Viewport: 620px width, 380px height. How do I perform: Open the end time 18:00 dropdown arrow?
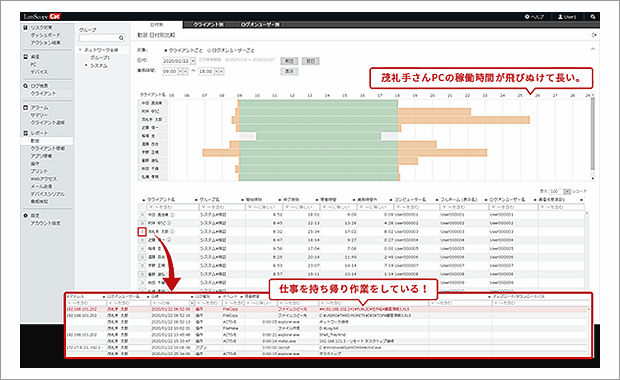click(216, 72)
